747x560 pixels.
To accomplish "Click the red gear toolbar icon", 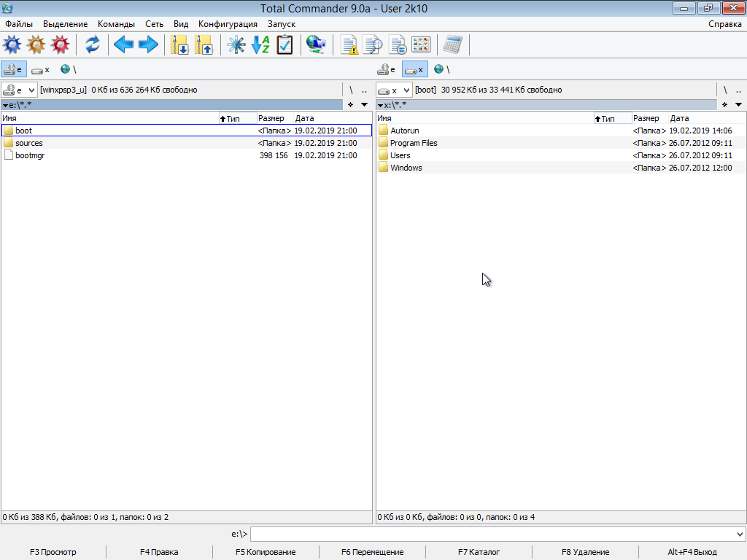I will [x=60, y=44].
